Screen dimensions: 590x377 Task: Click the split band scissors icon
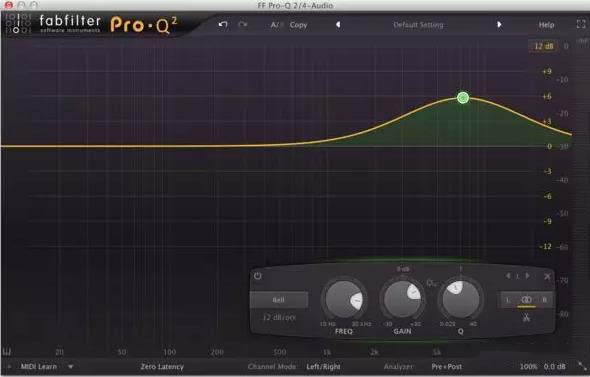526,317
